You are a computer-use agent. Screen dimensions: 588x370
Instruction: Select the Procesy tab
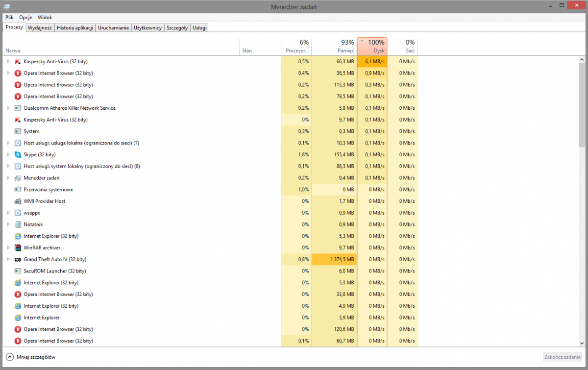pyautogui.click(x=14, y=27)
